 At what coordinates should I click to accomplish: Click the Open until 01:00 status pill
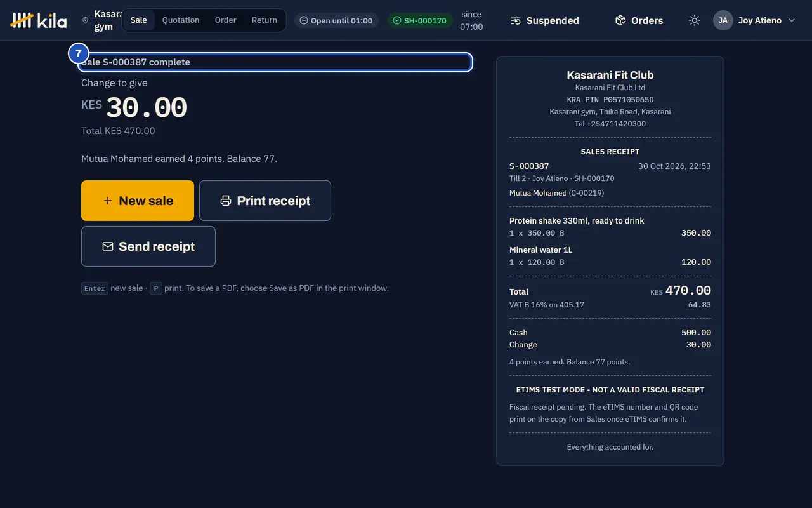click(336, 20)
